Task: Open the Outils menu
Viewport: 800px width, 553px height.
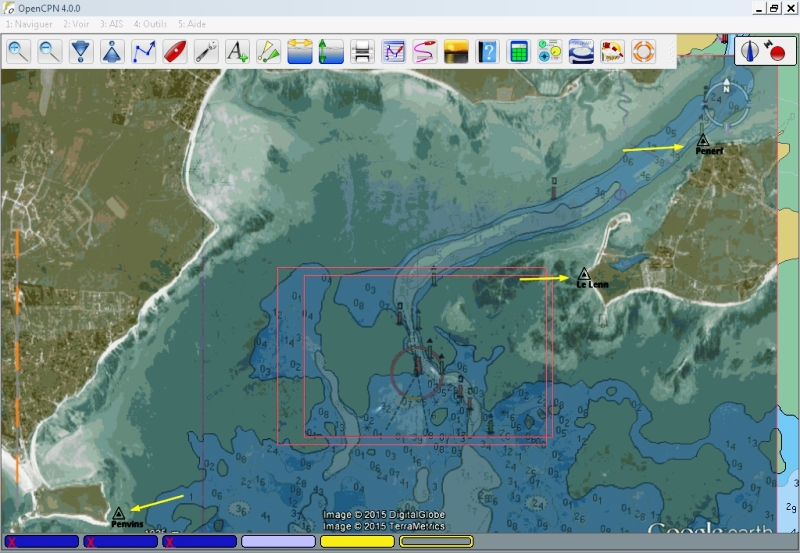Action: pos(151,23)
